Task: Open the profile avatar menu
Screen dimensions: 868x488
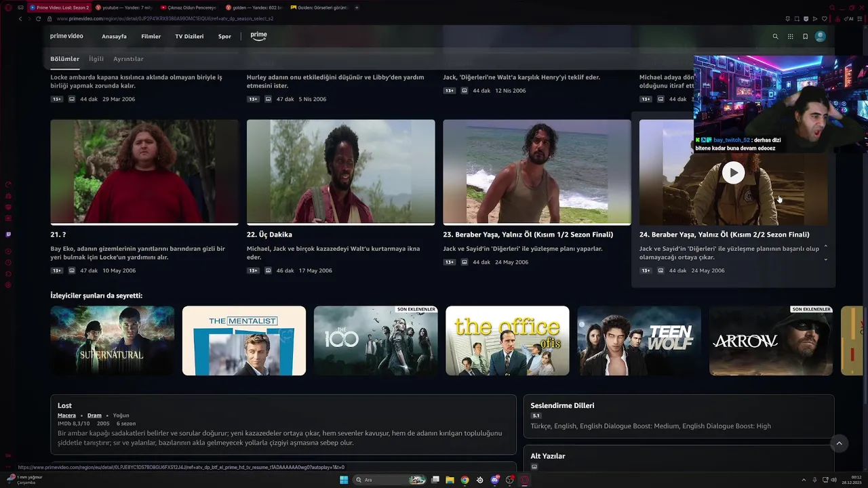Action: (x=821, y=37)
